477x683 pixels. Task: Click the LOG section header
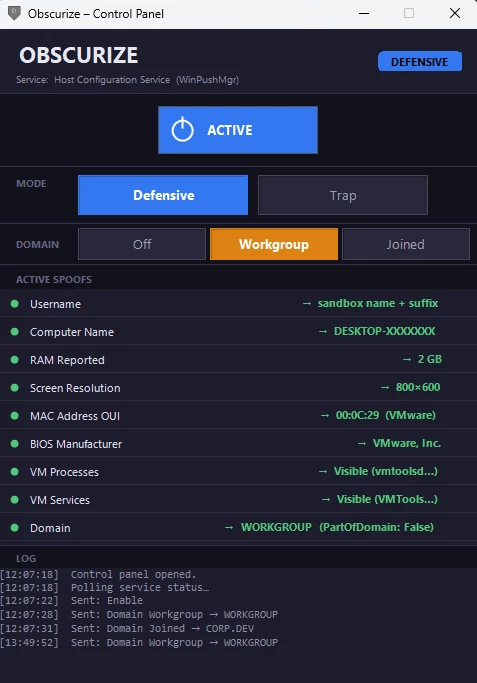pyautogui.click(x=26, y=558)
